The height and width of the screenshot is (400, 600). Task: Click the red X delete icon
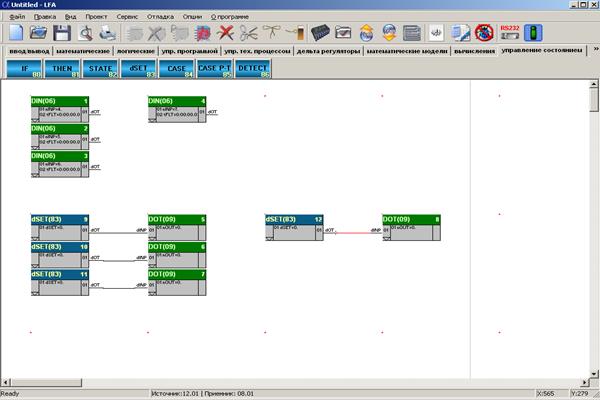click(226, 33)
